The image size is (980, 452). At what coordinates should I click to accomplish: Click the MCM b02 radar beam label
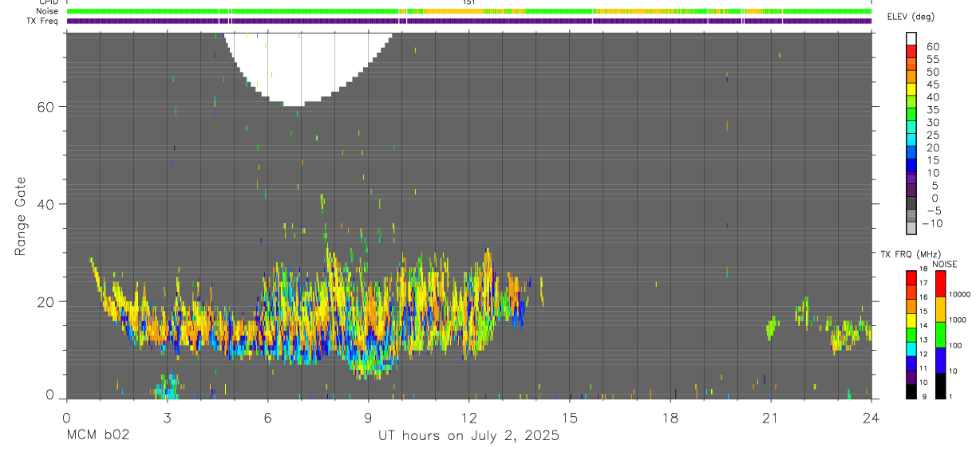point(98,435)
